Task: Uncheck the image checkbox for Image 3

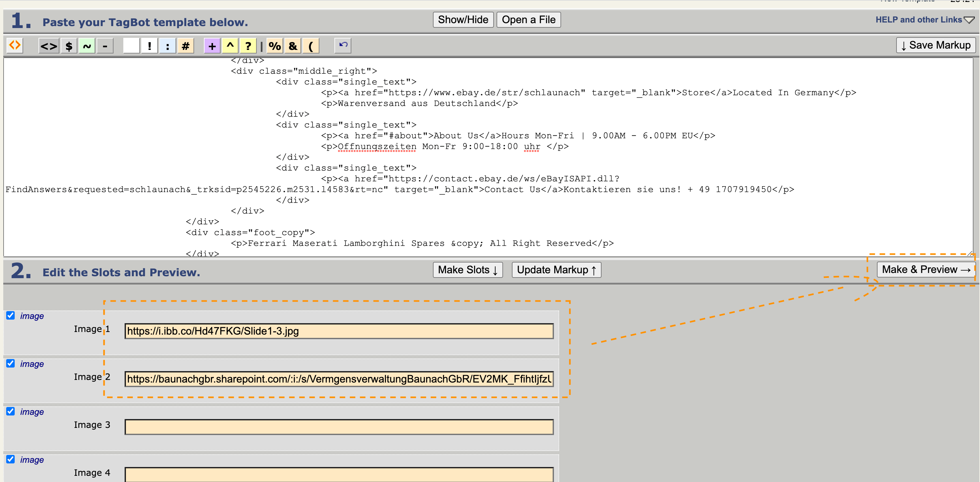Action: (11, 411)
